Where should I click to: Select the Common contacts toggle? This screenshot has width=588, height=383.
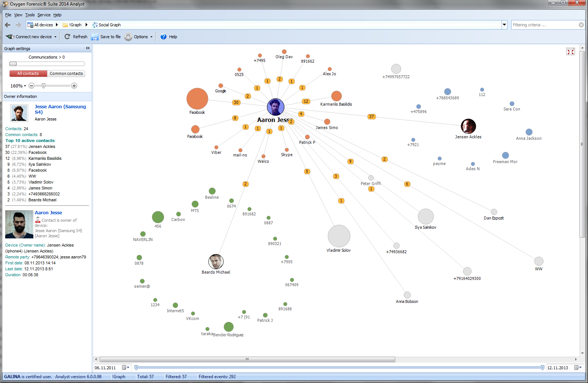[66, 73]
